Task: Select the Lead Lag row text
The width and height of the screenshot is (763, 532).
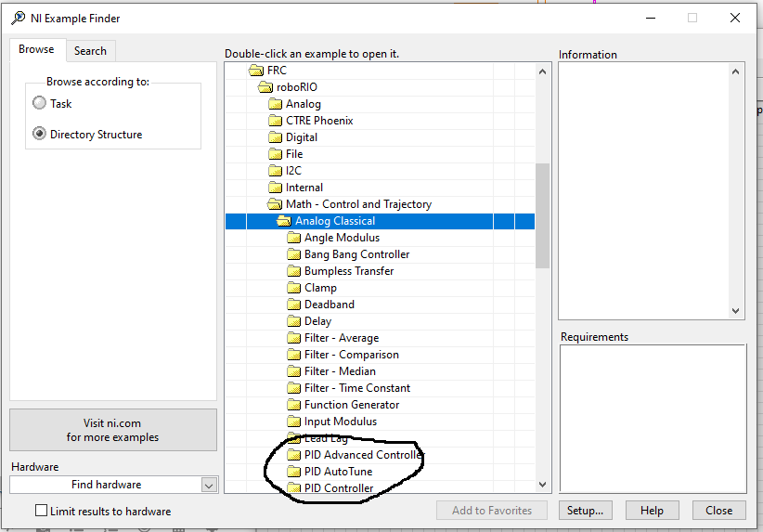Action: [x=326, y=438]
